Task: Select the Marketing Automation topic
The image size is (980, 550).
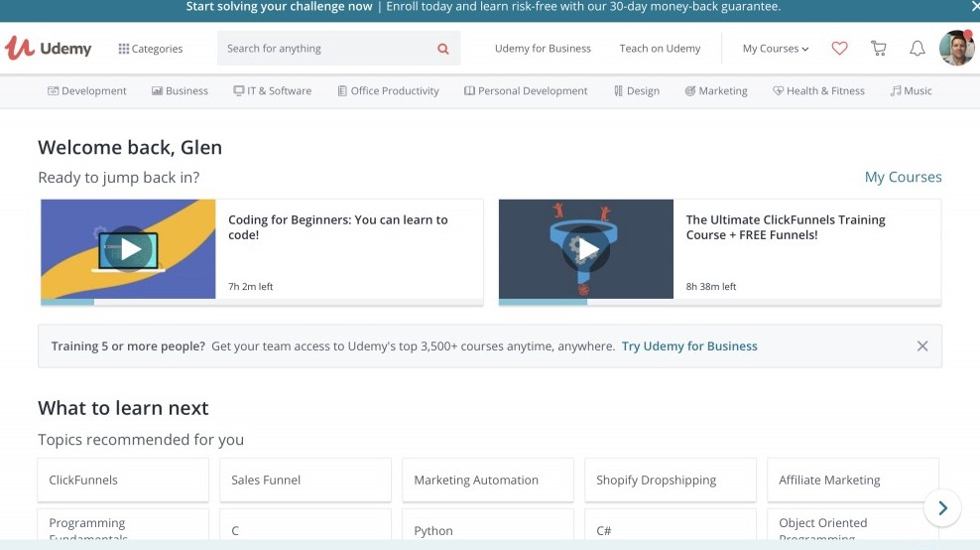Action: pos(488,480)
